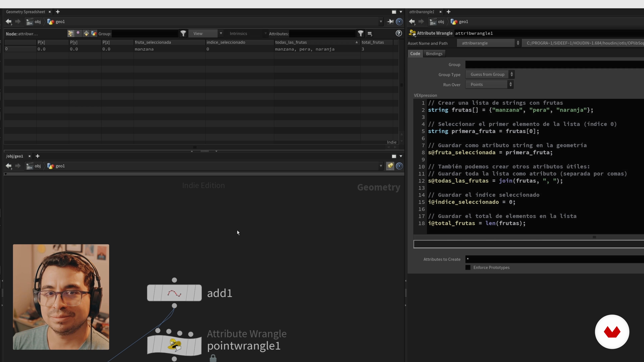The height and width of the screenshot is (362, 644).
Task: Switch to the Bindings tab
Action: click(434, 54)
